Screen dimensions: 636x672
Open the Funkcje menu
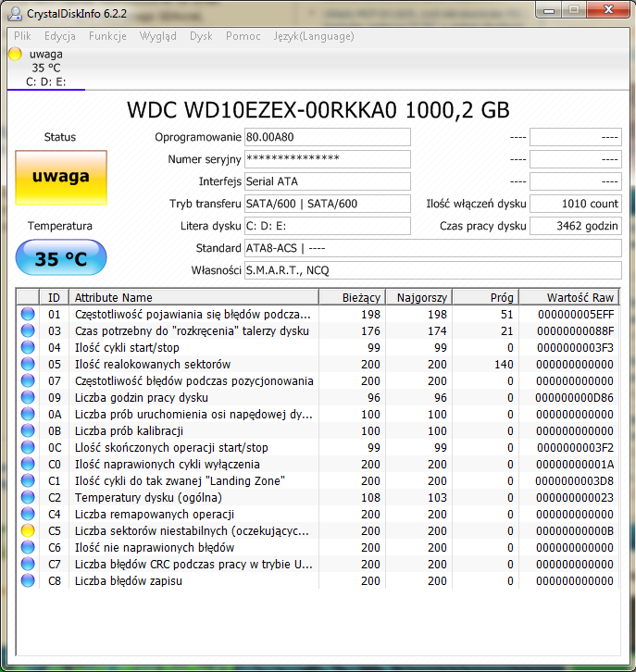[107, 36]
